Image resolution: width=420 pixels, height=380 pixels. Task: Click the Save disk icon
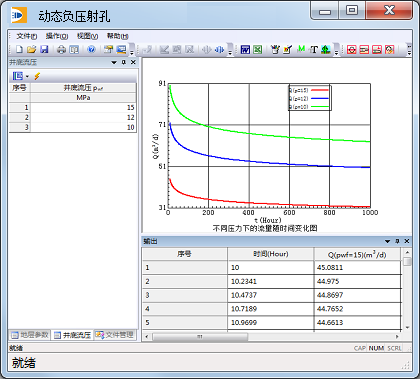(x=44, y=50)
